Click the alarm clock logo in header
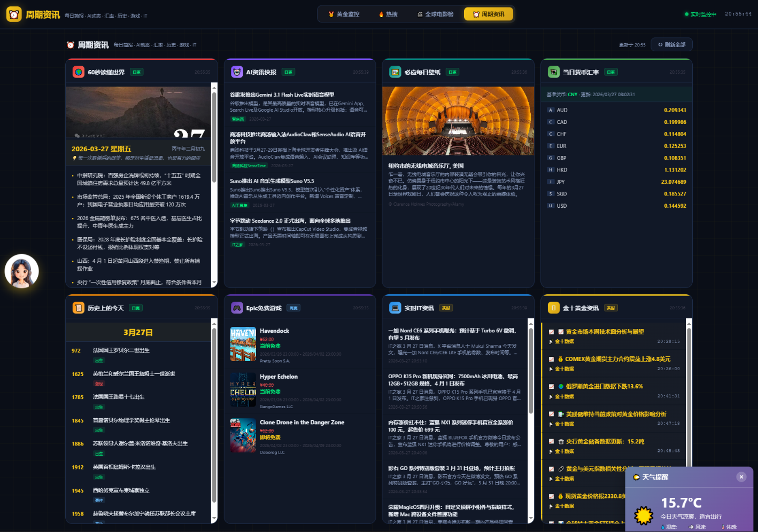The height and width of the screenshot is (532, 758). coord(14,14)
